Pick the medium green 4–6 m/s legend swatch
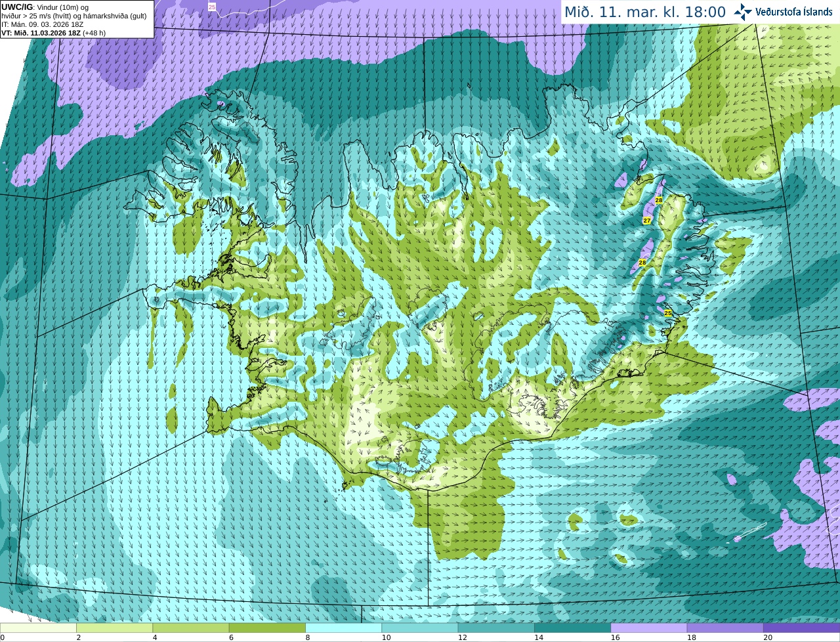 191,628
